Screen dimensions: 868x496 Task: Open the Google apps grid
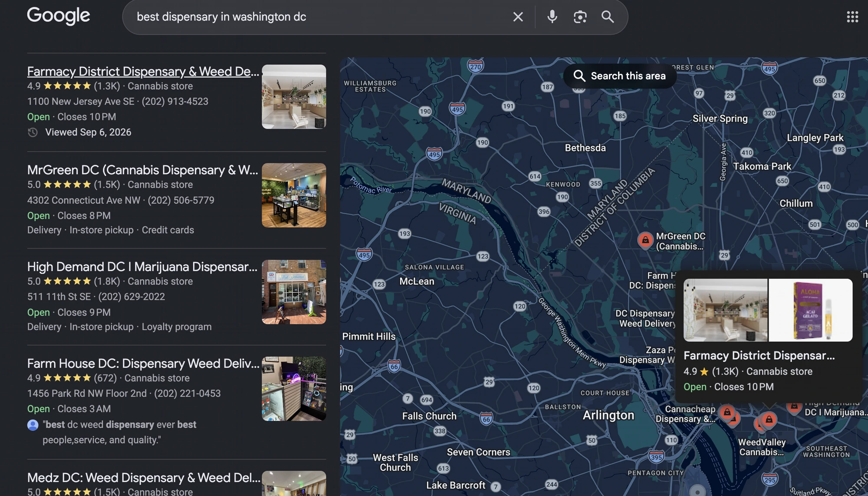click(852, 17)
